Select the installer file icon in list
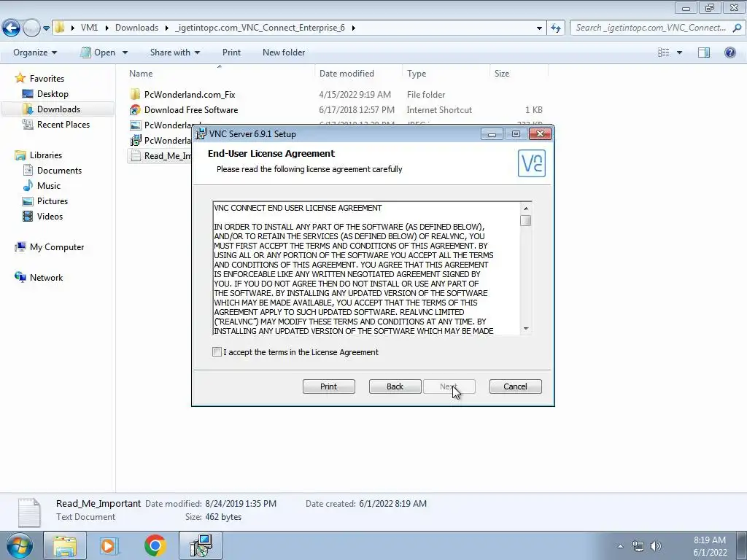747x560 pixels. pos(135,140)
